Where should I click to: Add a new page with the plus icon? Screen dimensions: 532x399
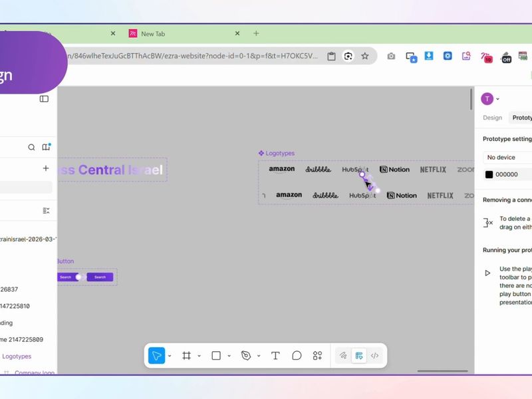(x=46, y=168)
